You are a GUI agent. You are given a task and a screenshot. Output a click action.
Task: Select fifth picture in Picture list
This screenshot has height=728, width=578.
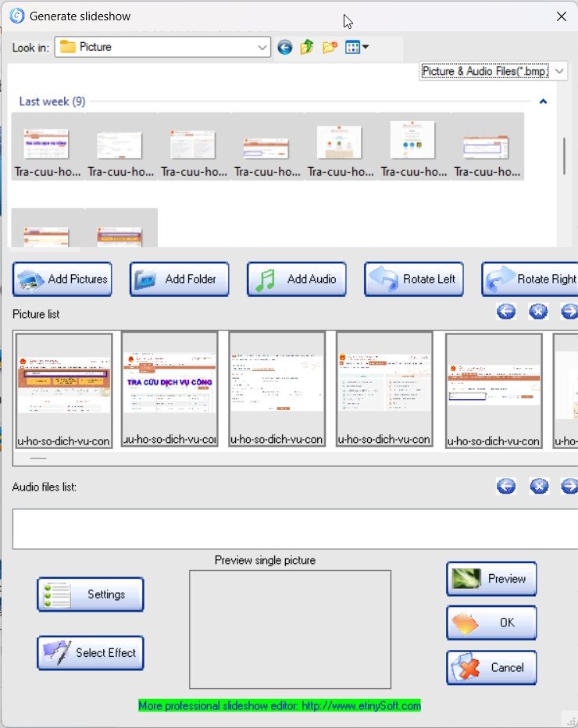[494, 391]
